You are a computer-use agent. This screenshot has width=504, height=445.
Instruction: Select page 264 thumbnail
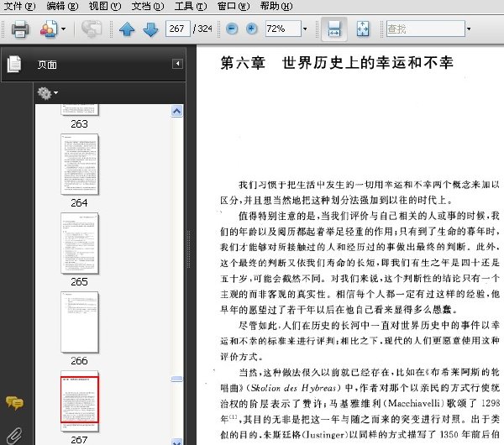[80, 165]
